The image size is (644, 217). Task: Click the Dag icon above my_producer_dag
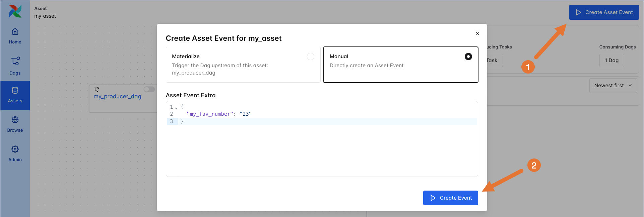[x=97, y=89]
